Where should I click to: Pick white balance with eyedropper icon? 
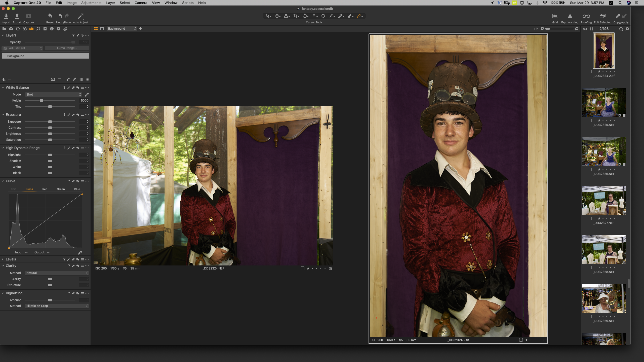(x=87, y=95)
